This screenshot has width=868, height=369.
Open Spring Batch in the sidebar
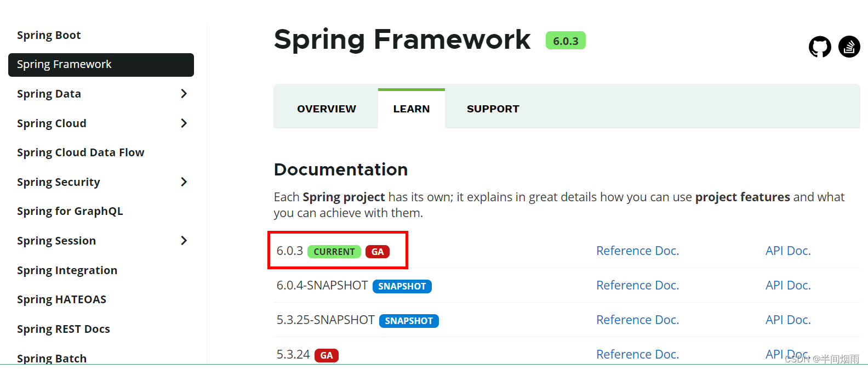point(52,359)
